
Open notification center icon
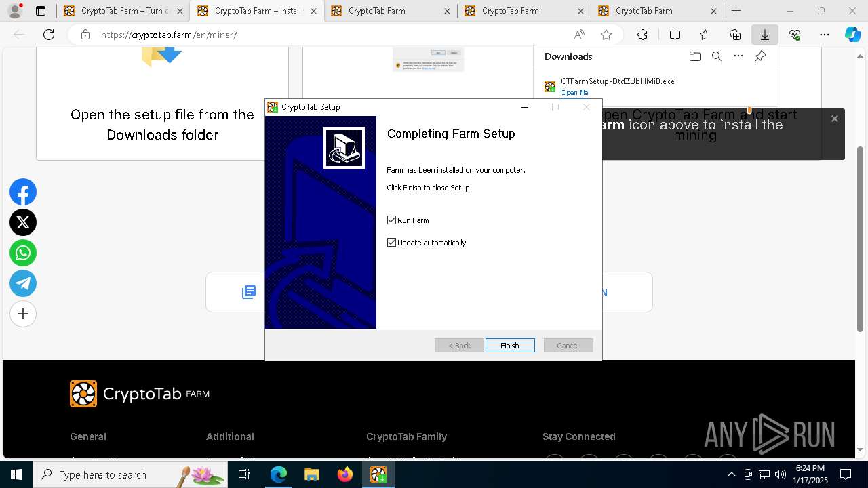pos(846,474)
